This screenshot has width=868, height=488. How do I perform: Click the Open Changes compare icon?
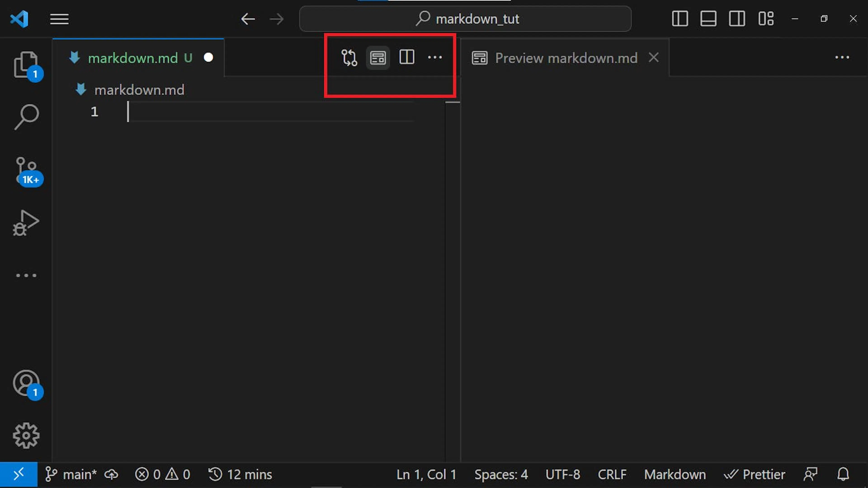pos(349,58)
